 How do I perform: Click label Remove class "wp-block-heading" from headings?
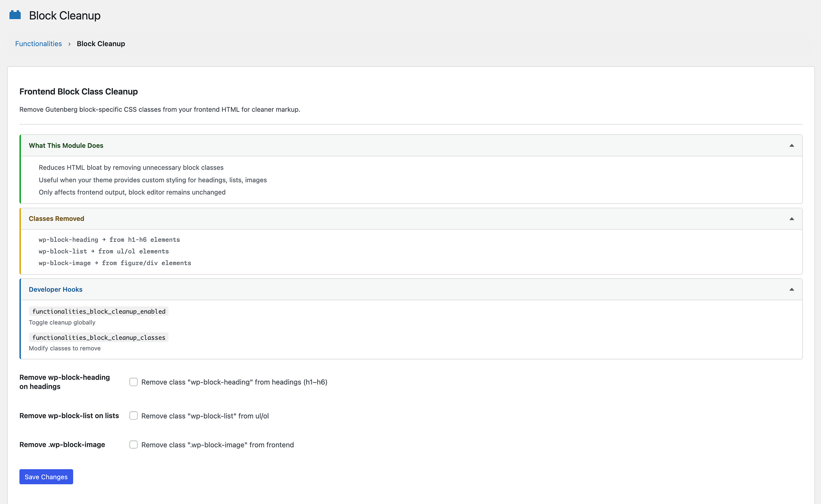tap(234, 382)
